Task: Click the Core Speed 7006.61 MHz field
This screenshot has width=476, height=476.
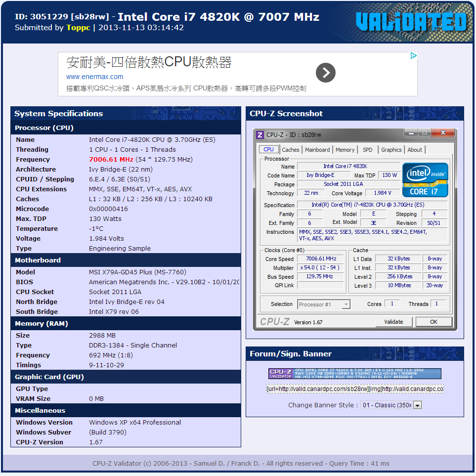Action: (321, 259)
